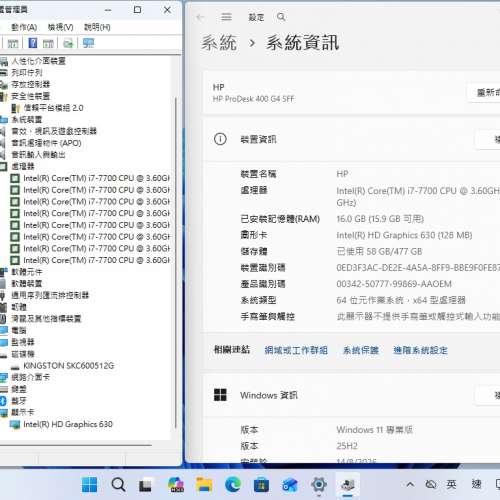Click the properties grid icon left of Help

13,43
